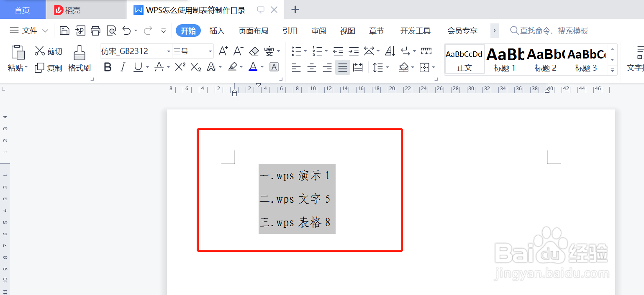
Task: Open the 开发工具 tab
Action: point(416,31)
